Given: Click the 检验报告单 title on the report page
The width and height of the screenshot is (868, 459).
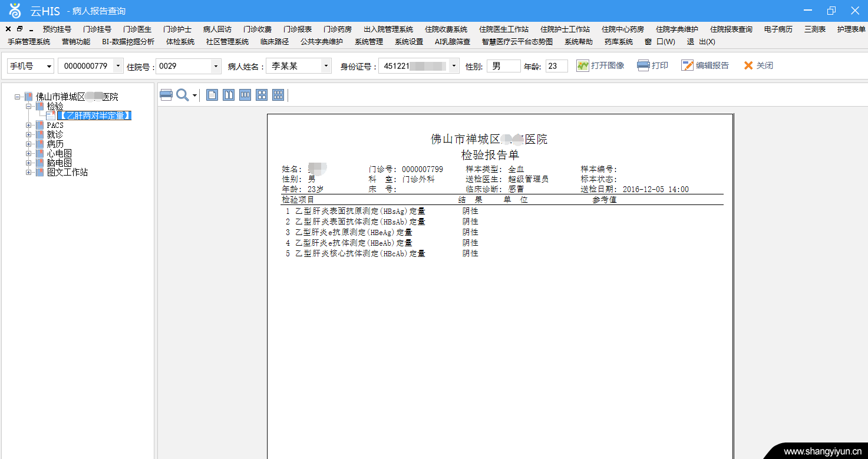Looking at the screenshot, I should tap(490, 155).
